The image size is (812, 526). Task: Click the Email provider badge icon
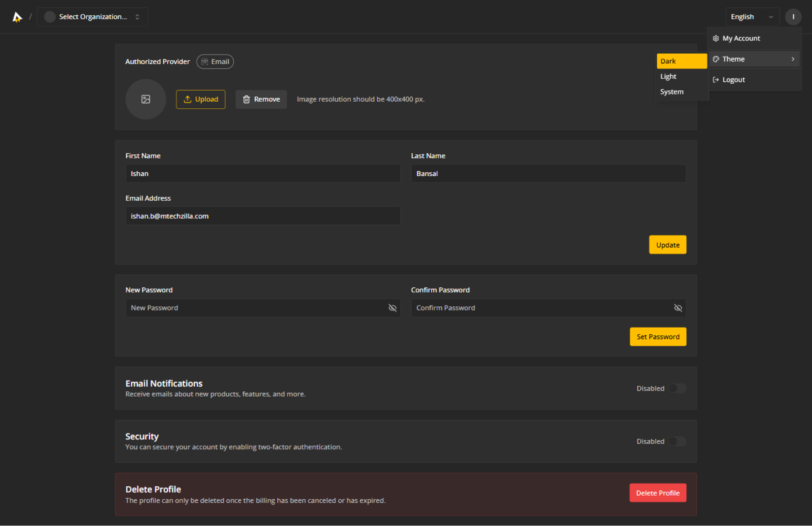pyautogui.click(x=205, y=61)
